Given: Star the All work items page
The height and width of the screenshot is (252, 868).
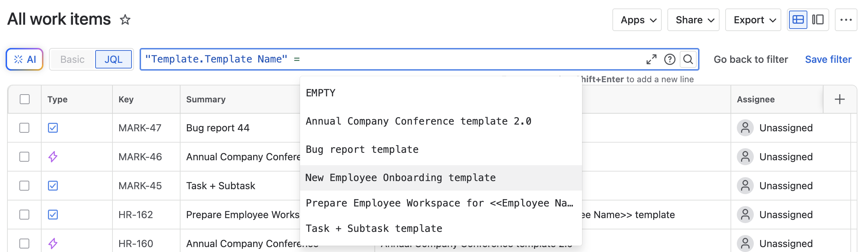Looking at the screenshot, I should pyautogui.click(x=125, y=20).
